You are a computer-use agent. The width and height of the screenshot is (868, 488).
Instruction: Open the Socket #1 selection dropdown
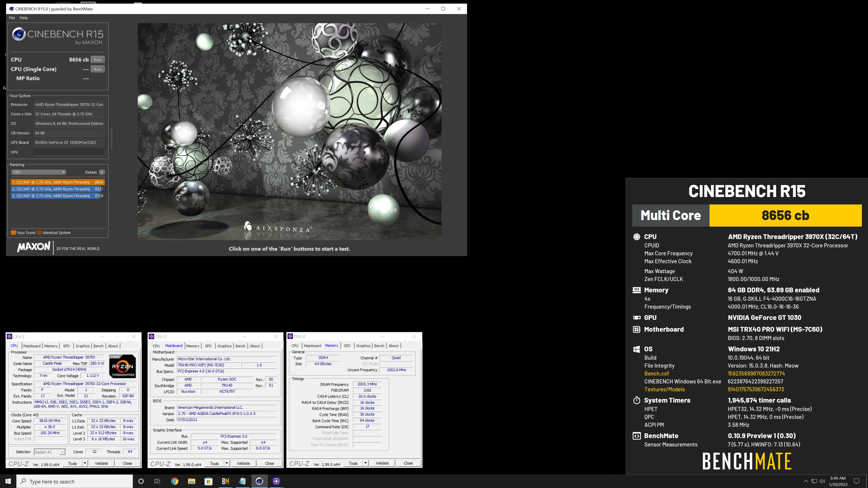click(x=49, y=452)
